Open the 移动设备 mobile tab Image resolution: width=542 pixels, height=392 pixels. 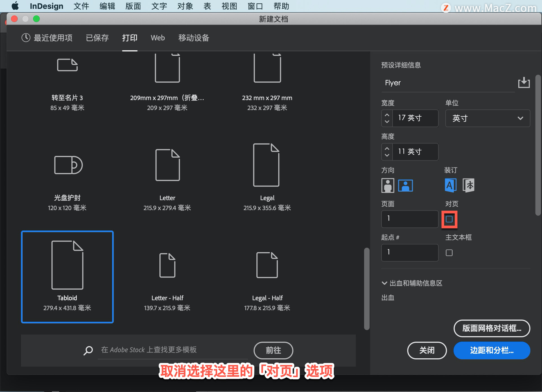coord(194,38)
